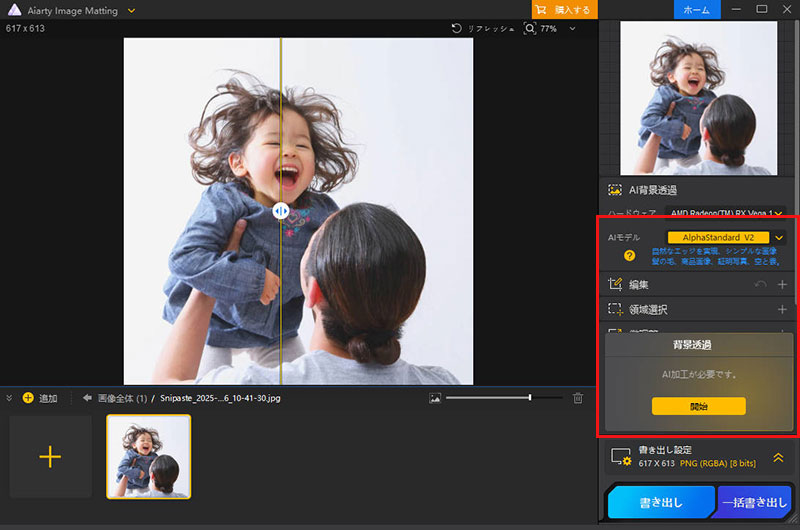800x530 pixels.
Task: Click the yellow 開始 start button
Action: [x=698, y=406]
